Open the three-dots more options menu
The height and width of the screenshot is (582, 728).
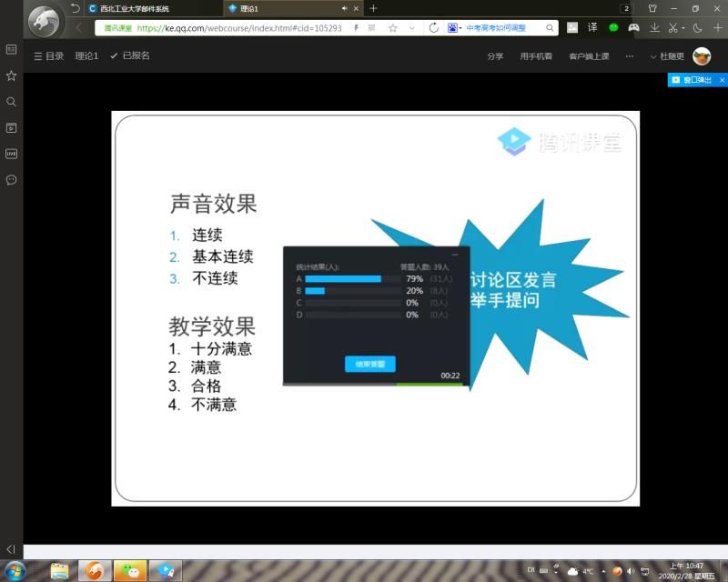pos(630,56)
